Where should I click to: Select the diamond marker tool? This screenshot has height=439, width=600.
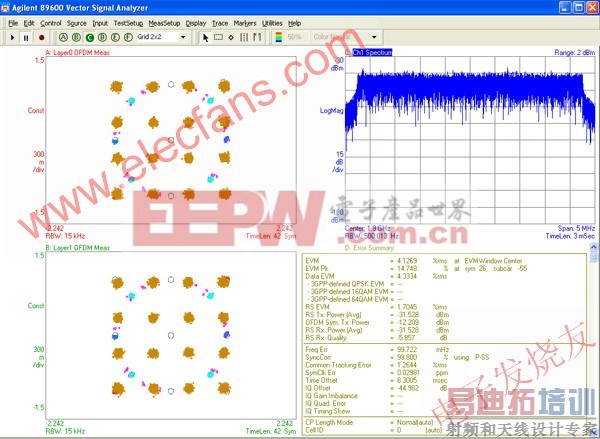pyautogui.click(x=231, y=38)
